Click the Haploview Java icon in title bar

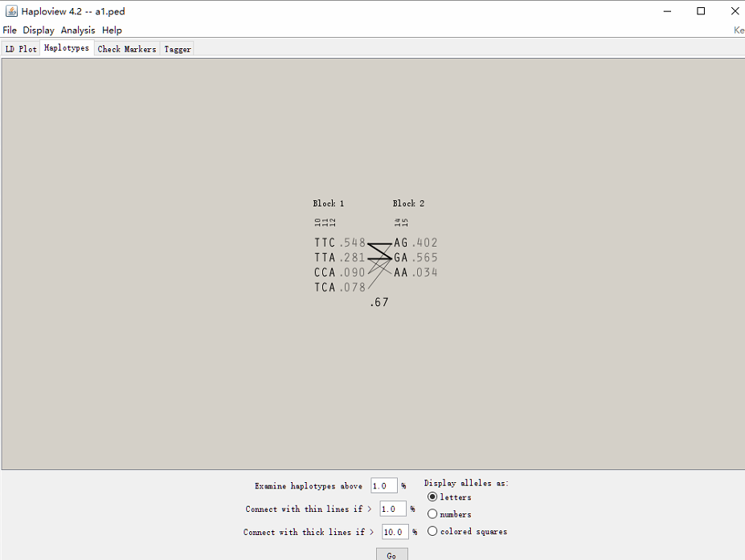pos(11,11)
